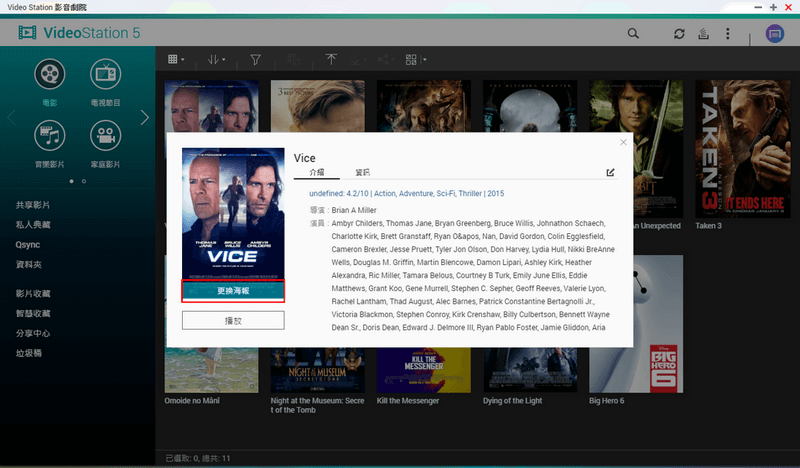Open Vice details in external window icon

point(610,173)
